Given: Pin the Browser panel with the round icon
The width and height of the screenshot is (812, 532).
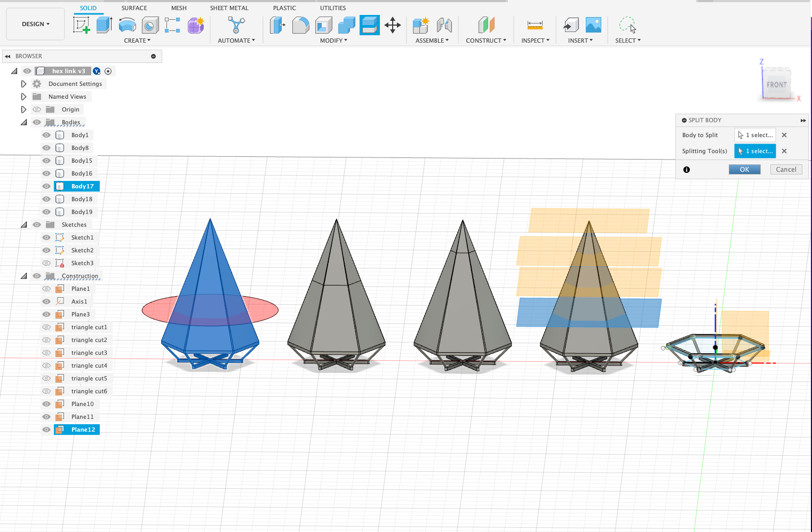Looking at the screenshot, I should tap(153, 56).
